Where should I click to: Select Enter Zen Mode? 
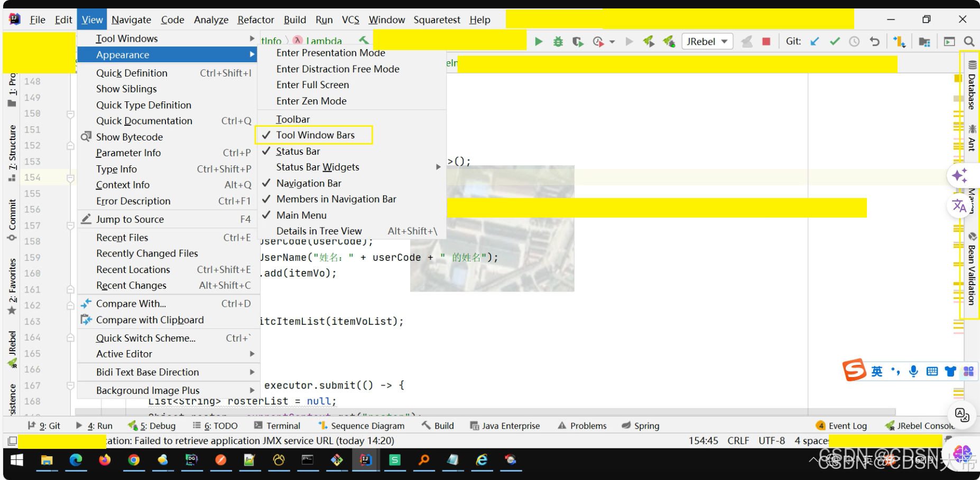[x=312, y=101]
